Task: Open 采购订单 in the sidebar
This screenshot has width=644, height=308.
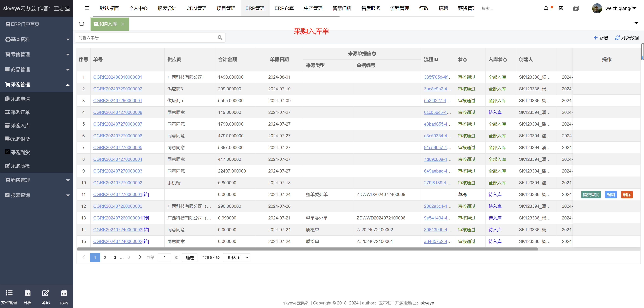Action: 20,112
